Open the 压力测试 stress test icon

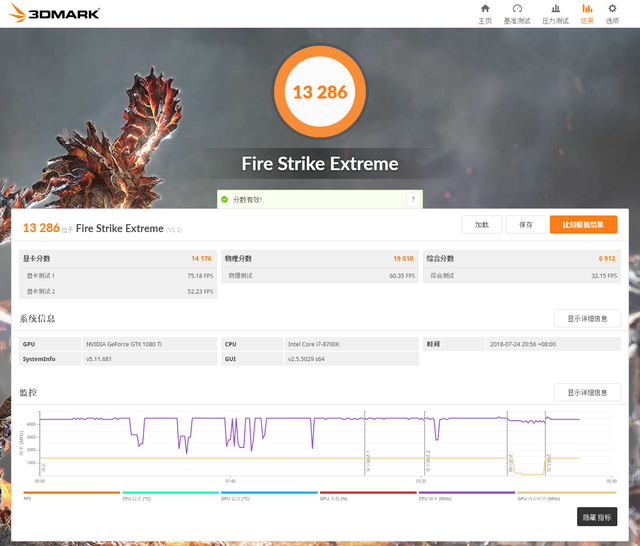(555, 14)
